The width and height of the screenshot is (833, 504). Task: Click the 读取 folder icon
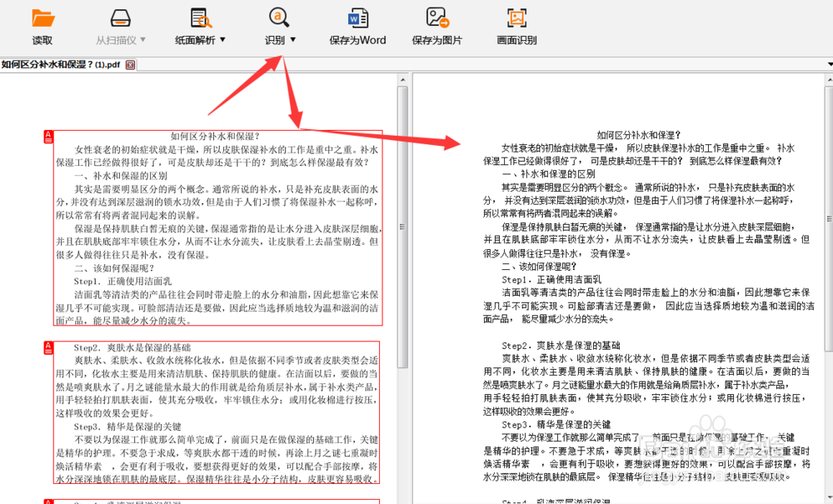pyautogui.click(x=43, y=17)
